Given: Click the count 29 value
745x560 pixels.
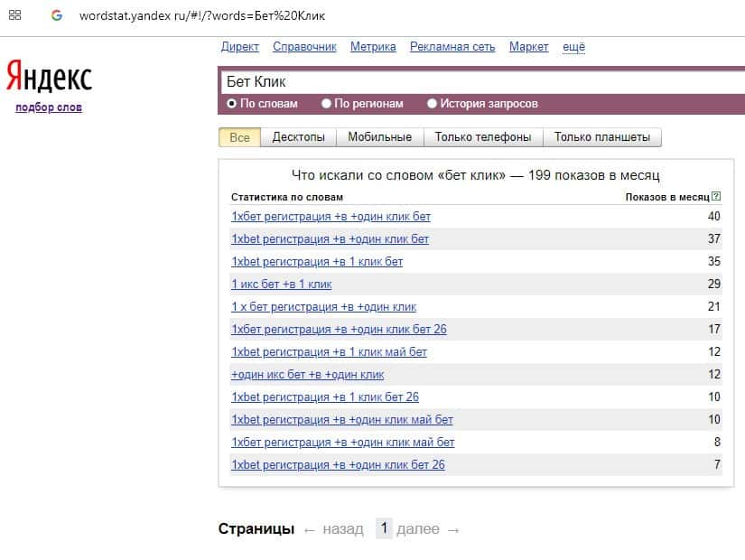Looking at the screenshot, I should (713, 284).
